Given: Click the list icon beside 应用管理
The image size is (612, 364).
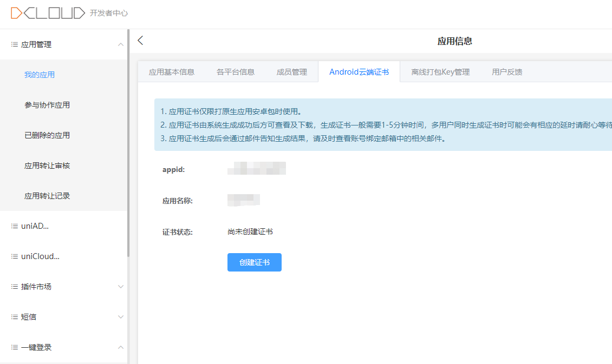Looking at the screenshot, I should (15, 44).
